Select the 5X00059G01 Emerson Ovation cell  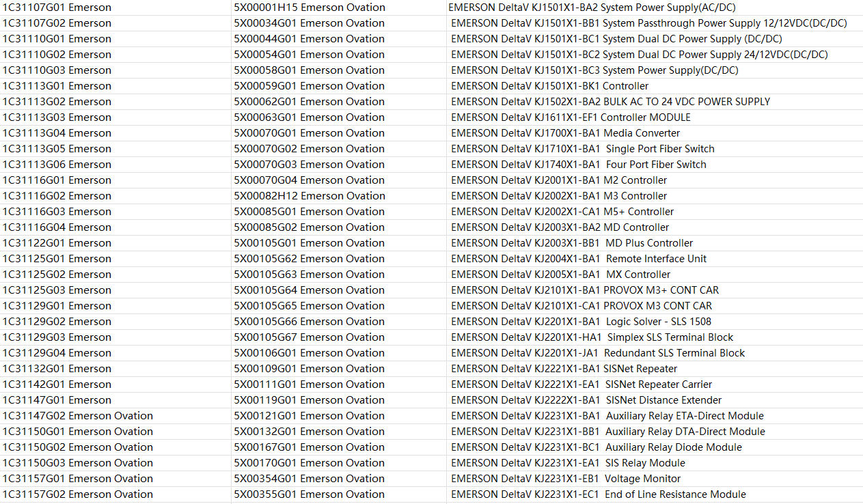click(310, 86)
